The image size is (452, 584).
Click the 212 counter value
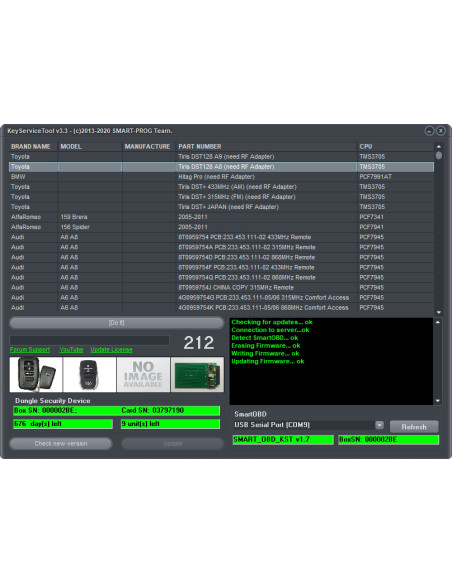199,342
